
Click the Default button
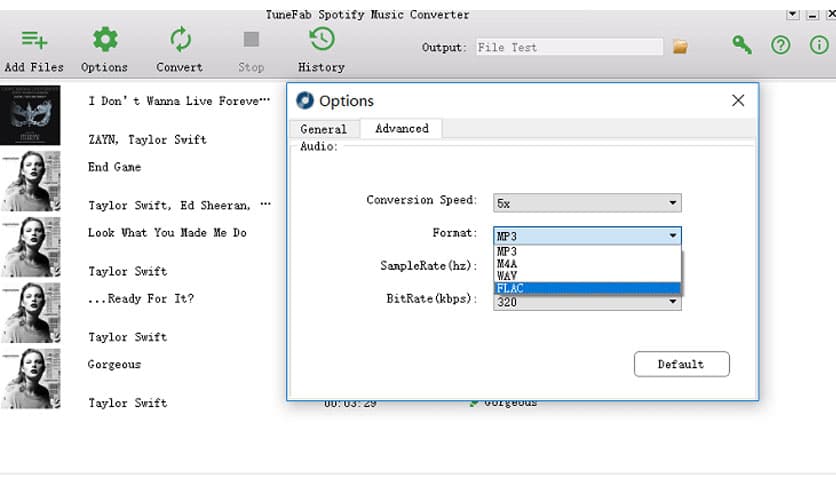[x=681, y=364]
